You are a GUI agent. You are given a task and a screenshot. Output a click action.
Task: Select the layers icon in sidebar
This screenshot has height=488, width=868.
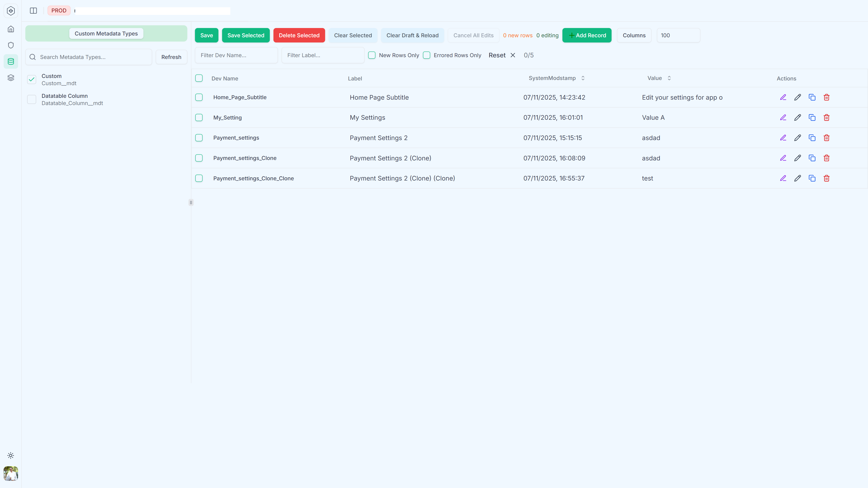click(11, 77)
